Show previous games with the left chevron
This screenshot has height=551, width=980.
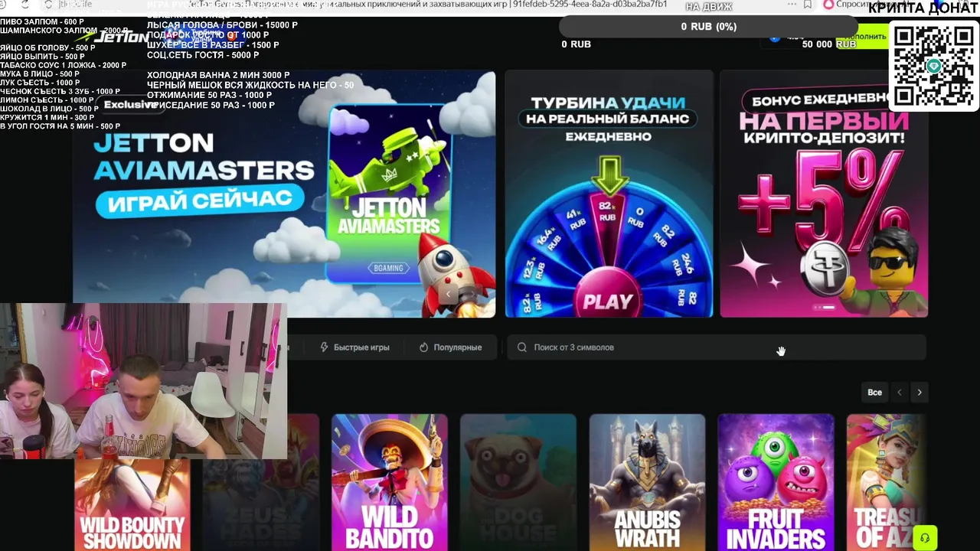900,393
